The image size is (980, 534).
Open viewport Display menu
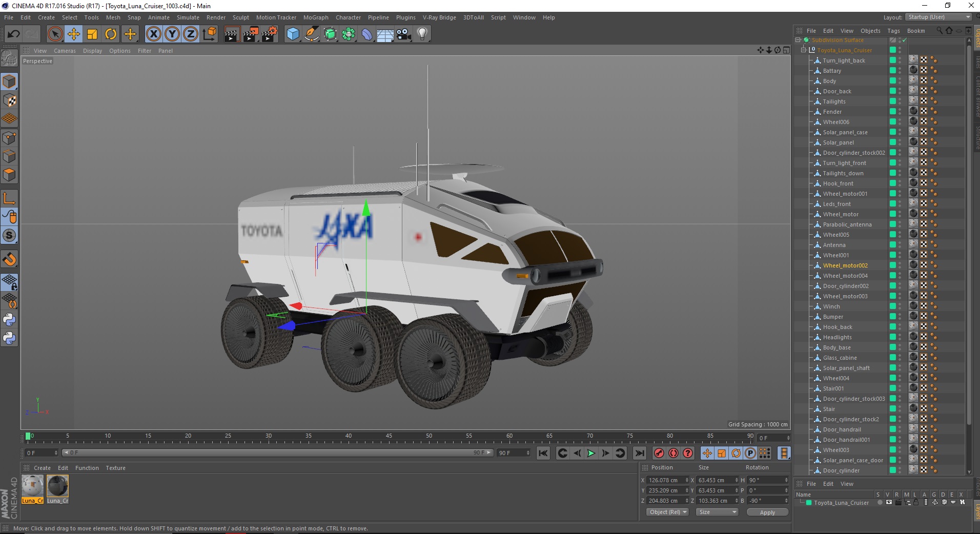pyautogui.click(x=92, y=51)
